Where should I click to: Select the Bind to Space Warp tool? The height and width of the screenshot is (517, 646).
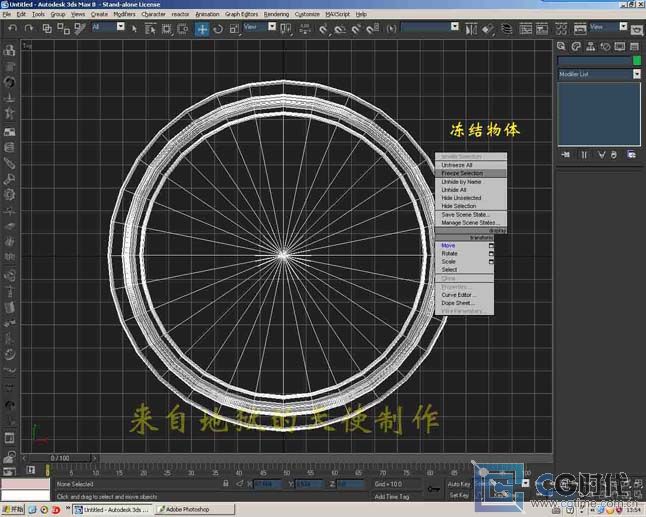tap(80, 28)
